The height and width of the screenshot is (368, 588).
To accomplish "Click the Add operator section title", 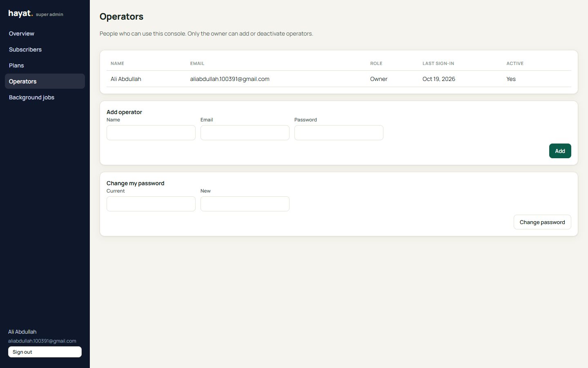I will [124, 112].
